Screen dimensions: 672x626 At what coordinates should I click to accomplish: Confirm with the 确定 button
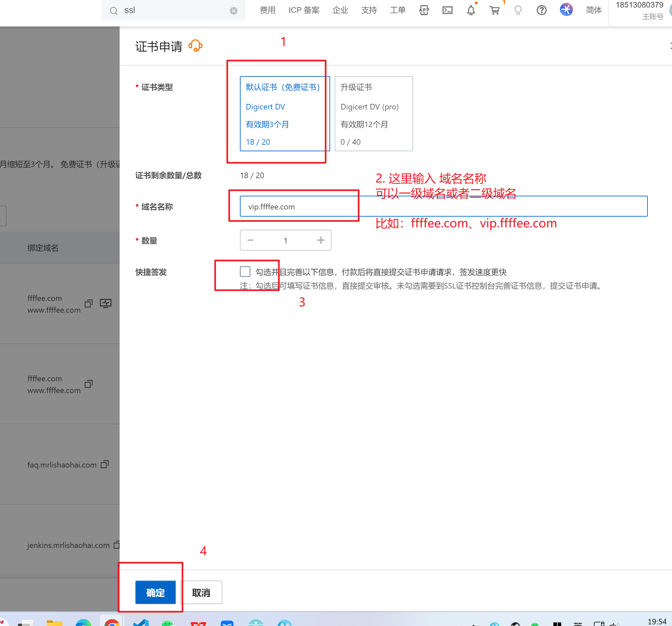(x=156, y=592)
